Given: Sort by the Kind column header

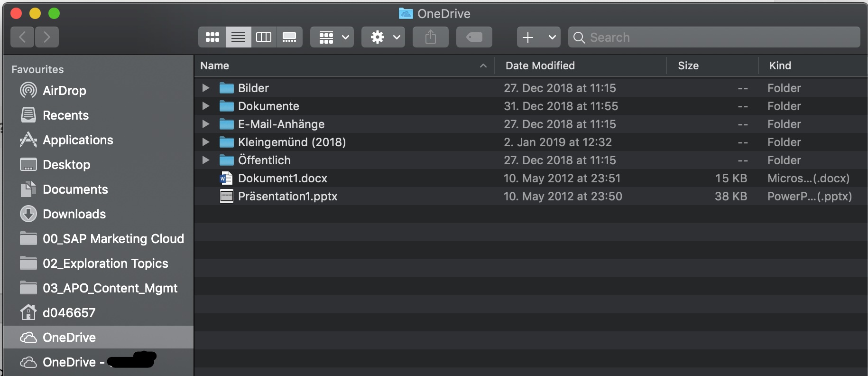Looking at the screenshot, I should 813,66.
